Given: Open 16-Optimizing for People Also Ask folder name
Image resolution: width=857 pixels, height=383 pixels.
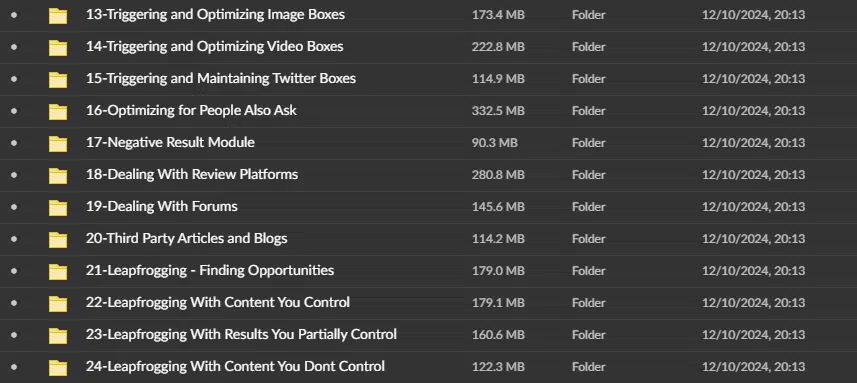Looking at the screenshot, I should click(x=191, y=110).
